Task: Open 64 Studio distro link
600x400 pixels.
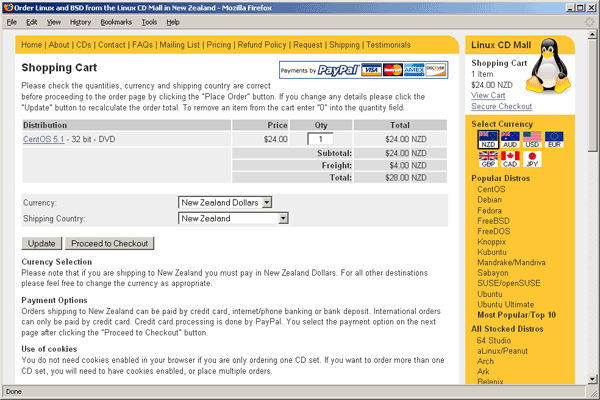Action: (x=494, y=340)
